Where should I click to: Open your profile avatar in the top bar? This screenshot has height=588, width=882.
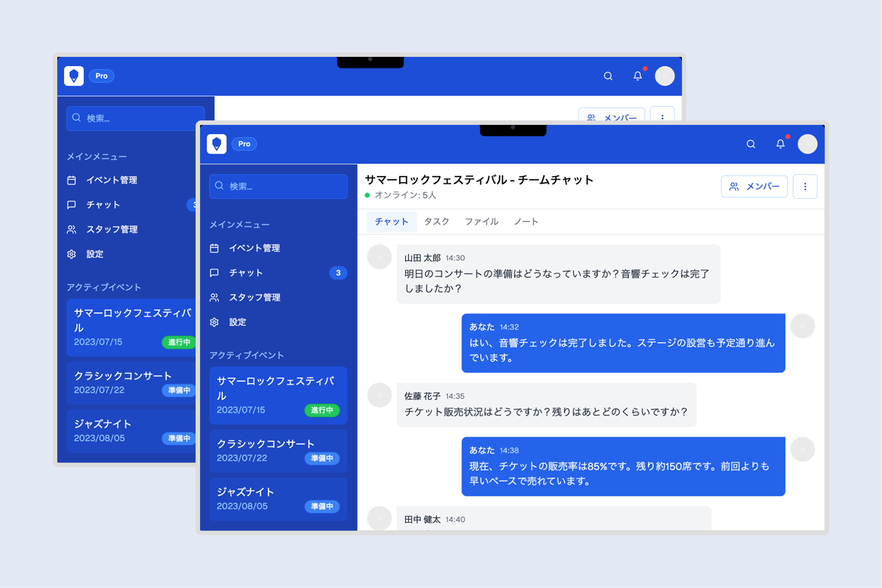807,144
